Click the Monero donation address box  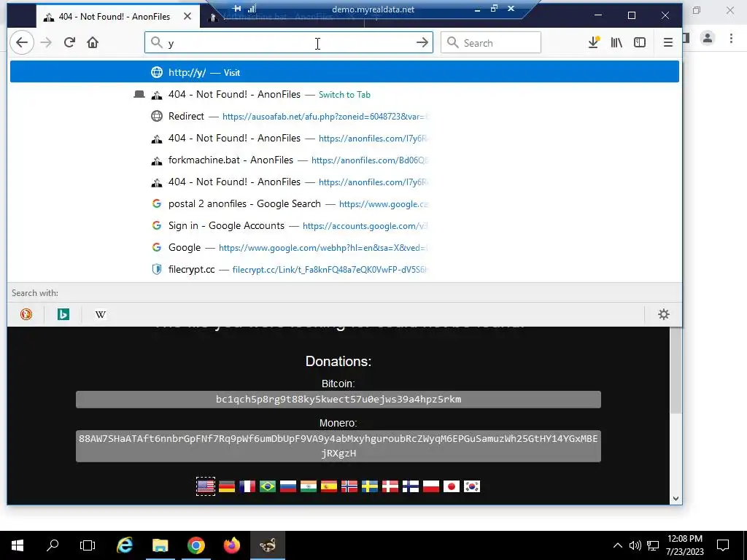point(338,446)
